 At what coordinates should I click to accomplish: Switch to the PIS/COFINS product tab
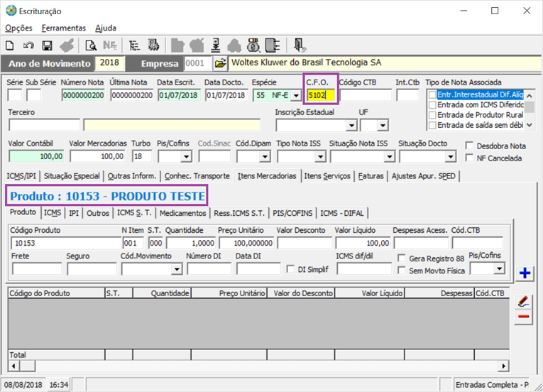(293, 212)
